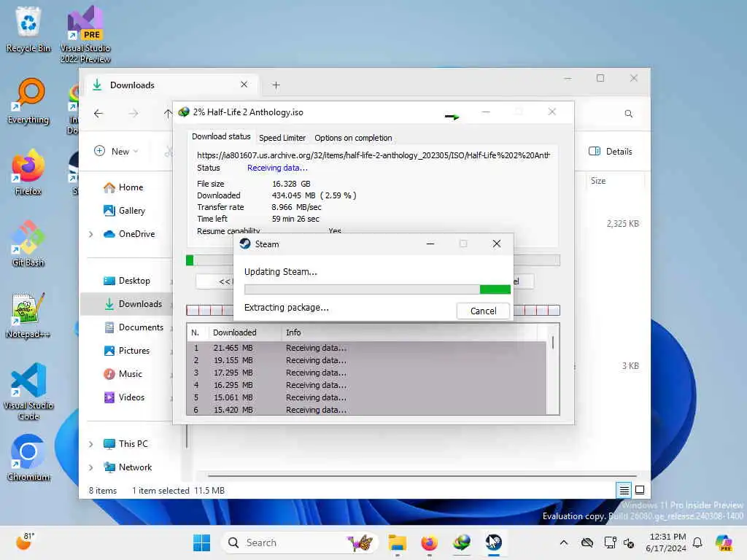Open Documents in the navigation pane

134,327
